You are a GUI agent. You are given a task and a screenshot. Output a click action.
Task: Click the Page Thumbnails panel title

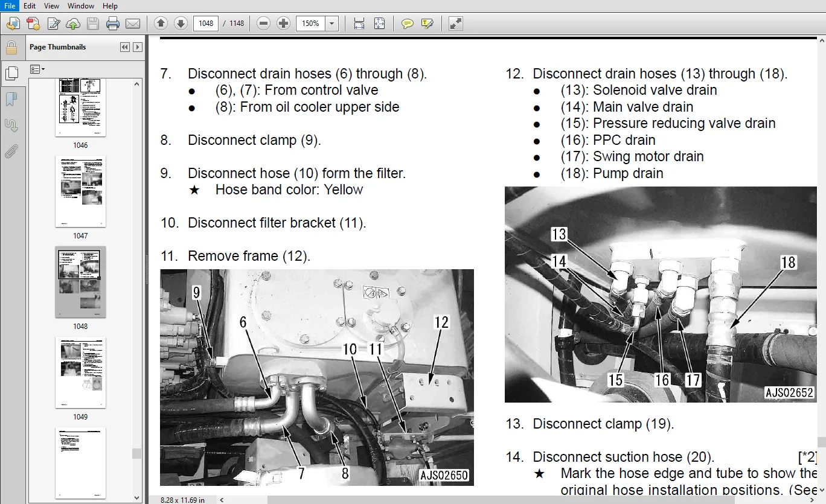point(58,47)
